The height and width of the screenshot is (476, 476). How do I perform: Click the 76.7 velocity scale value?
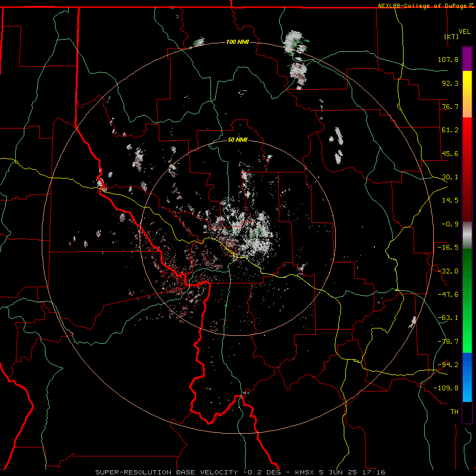coord(450,106)
